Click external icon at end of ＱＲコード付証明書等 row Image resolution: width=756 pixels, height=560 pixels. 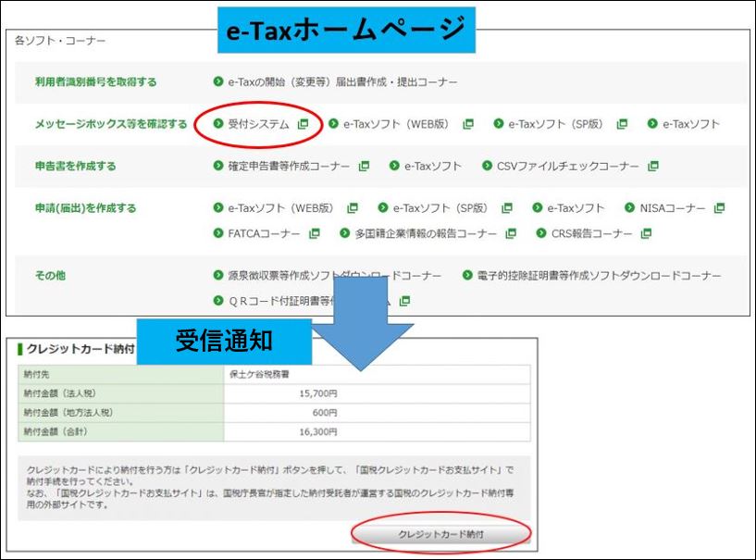coord(405,301)
